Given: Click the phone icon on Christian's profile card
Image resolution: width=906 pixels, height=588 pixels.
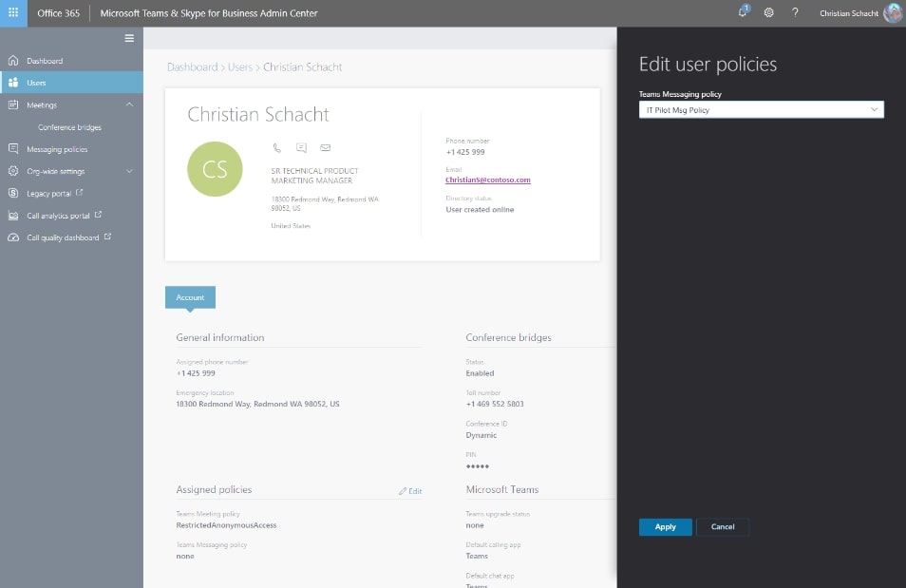Looking at the screenshot, I should point(276,147).
